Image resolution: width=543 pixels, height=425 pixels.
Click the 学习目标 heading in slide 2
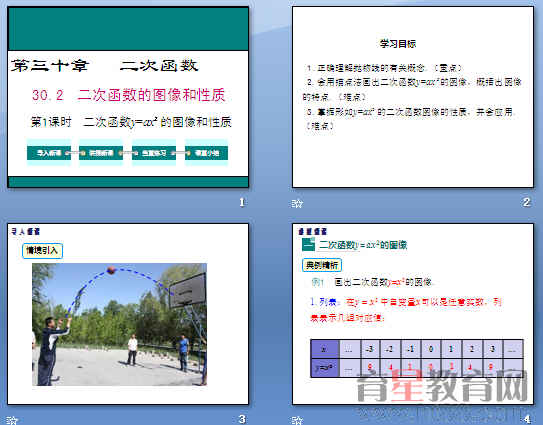pos(398,44)
